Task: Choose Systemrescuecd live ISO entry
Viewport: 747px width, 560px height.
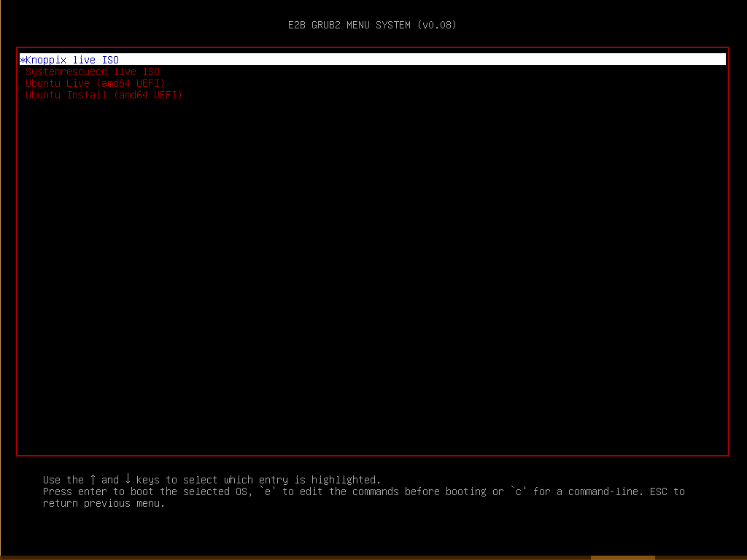Action: coord(93,71)
